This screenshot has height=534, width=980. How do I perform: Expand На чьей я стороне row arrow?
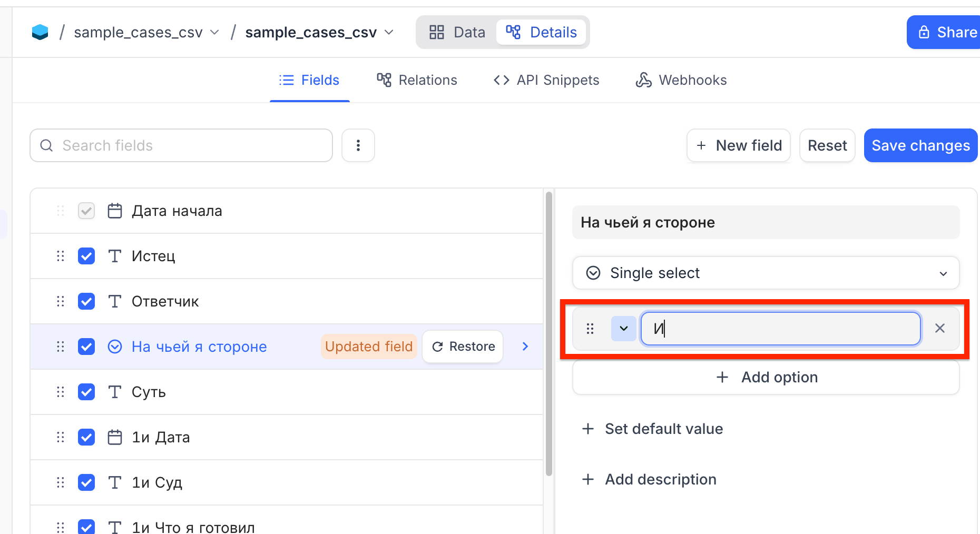(x=525, y=347)
